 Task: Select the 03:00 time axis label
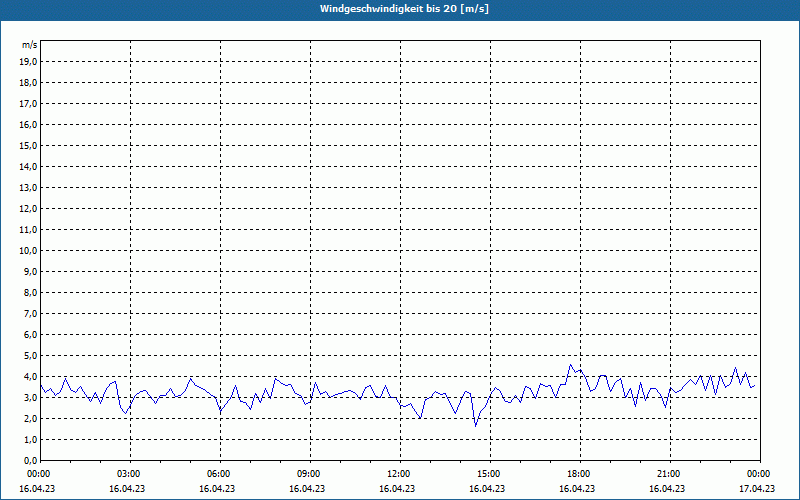(x=128, y=474)
